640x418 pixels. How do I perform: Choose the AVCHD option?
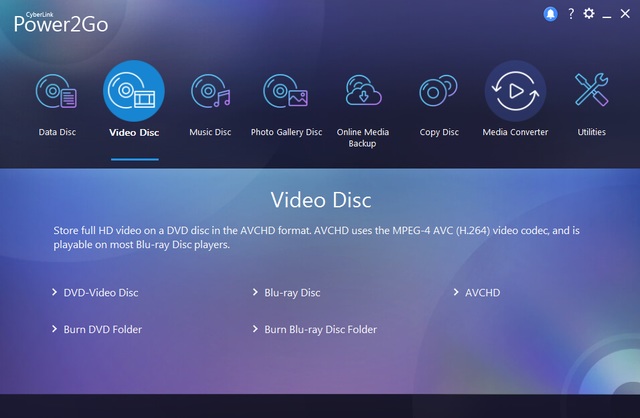pyautogui.click(x=482, y=293)
